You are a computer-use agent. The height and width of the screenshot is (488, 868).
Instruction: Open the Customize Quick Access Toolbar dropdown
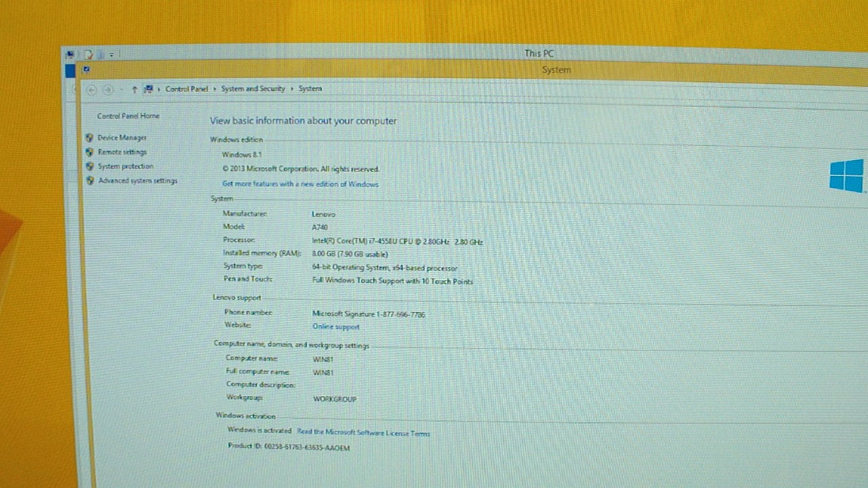111,54
